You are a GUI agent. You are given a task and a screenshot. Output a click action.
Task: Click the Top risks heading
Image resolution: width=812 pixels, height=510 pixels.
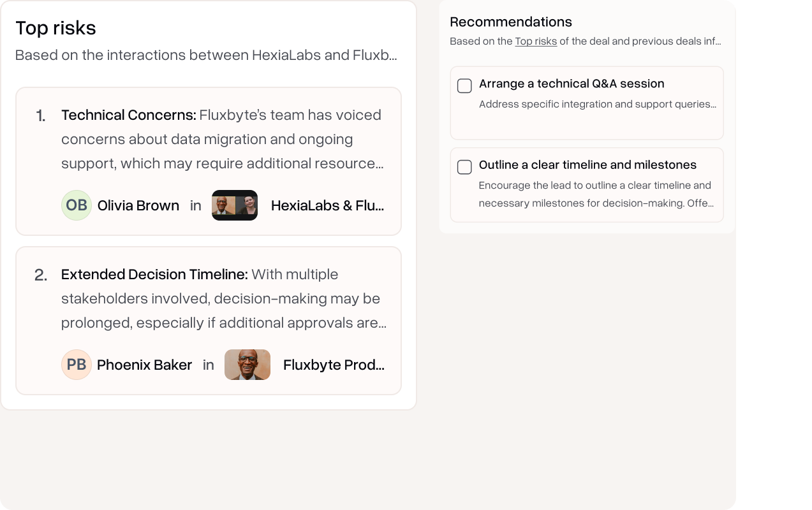(55, 28)
